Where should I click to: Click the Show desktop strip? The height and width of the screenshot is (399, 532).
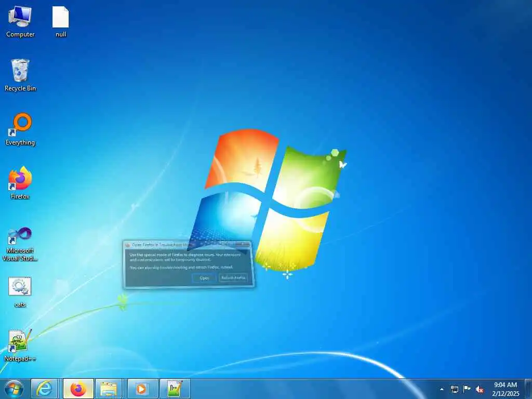528,389
